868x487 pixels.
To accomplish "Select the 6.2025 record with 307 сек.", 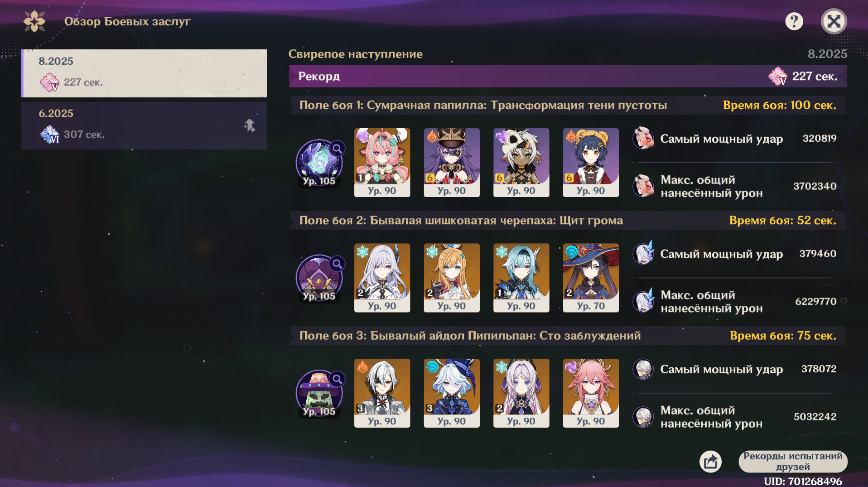I will (x=144, y=125).
